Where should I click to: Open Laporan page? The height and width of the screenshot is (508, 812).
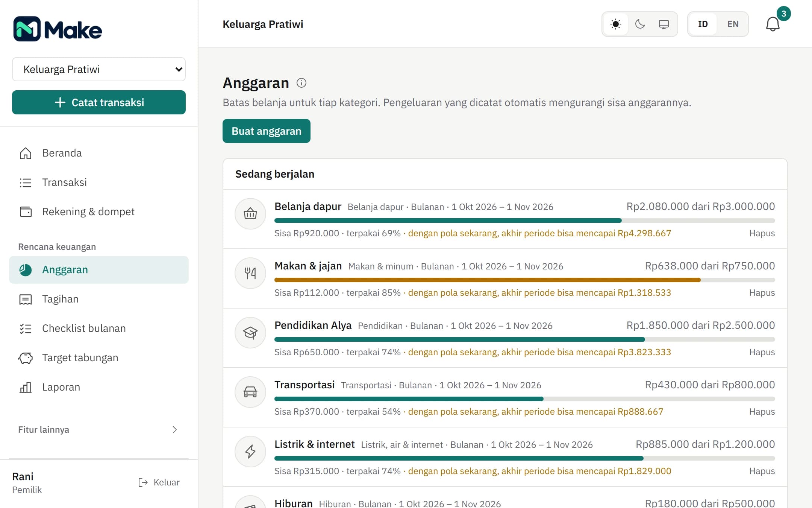(99, 387)
